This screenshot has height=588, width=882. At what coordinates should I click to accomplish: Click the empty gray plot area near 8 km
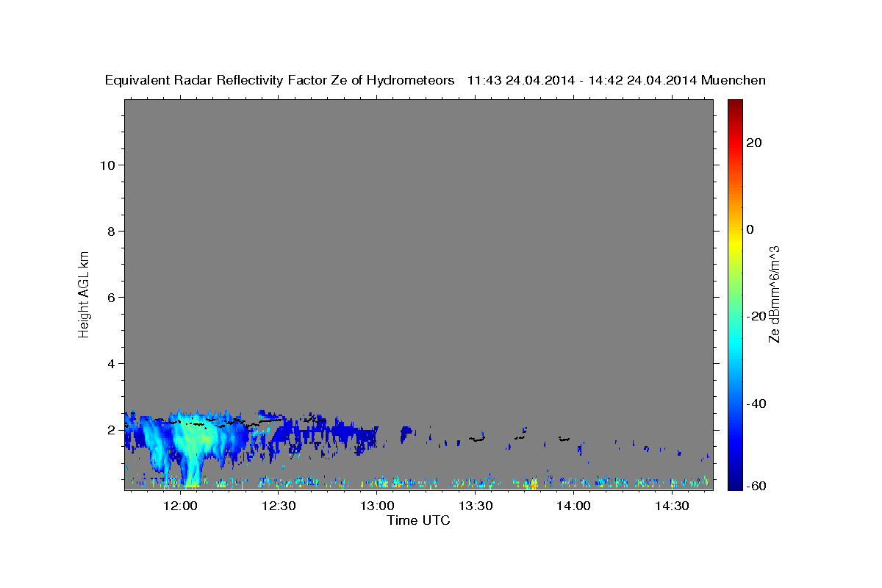pos(419,231)
